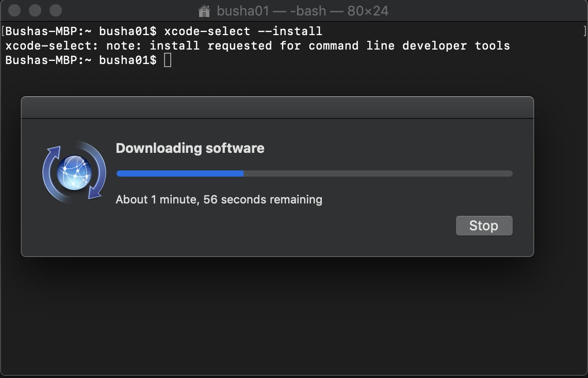Click the "Downloading software" heading

[x=190, y=148]
